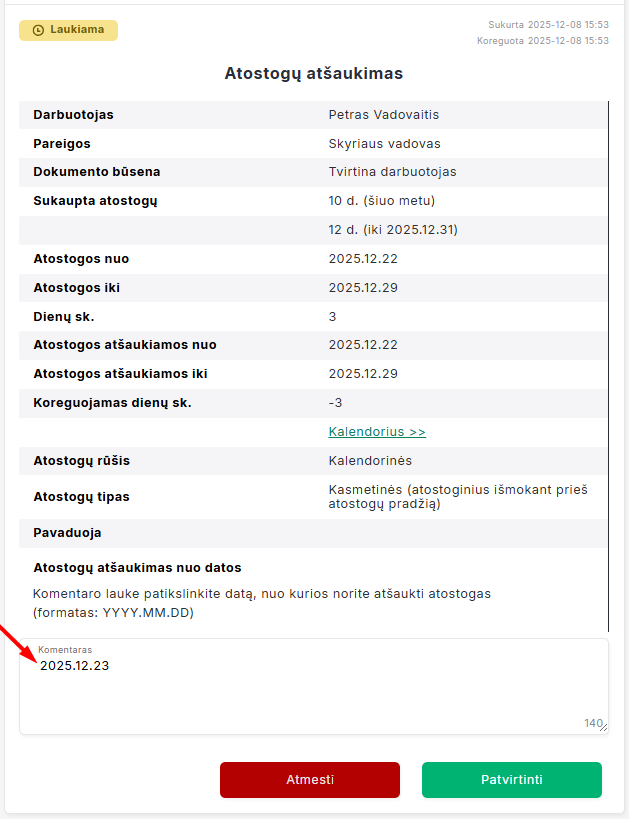
Task: Click the 12 d. (iki 2025.12.31) value
Action: (x=392, y=230)
